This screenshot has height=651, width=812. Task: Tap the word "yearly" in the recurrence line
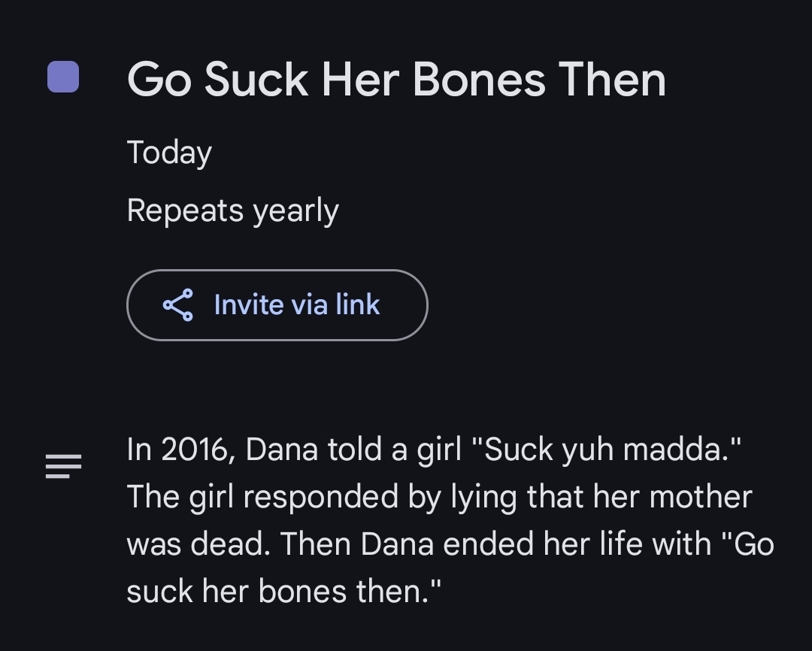[295, 211]
